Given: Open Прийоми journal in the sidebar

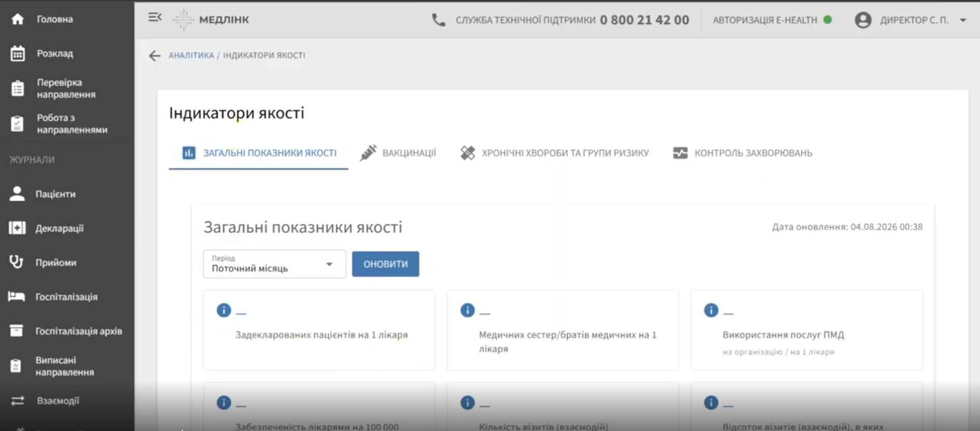Looking at the screenshot, I should pos(56,262).
